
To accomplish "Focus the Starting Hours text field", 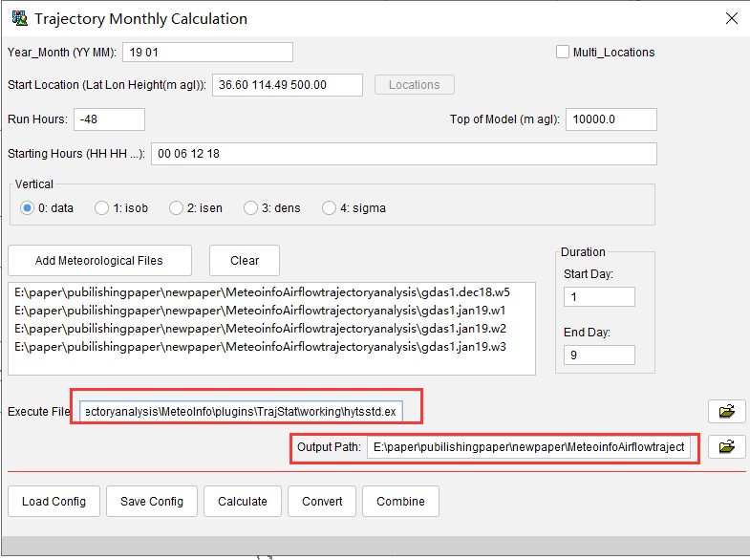I will point(403,154).
